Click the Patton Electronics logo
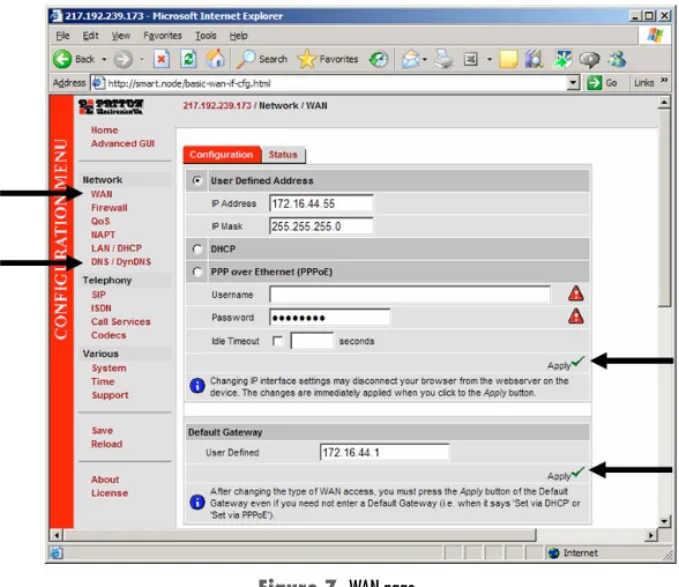 [111, 106]
